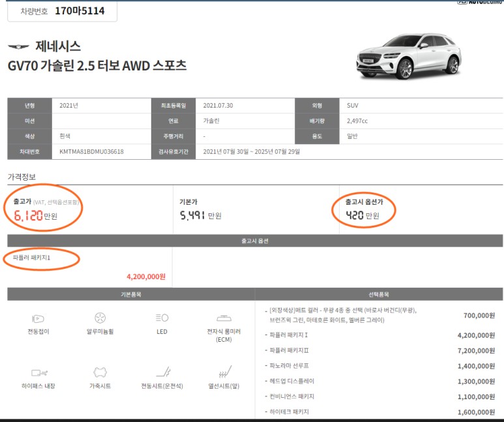Click the 출고시 옵션가 420 만원 value
Viewport: 504px width, 422px height.
pos(363,215)
